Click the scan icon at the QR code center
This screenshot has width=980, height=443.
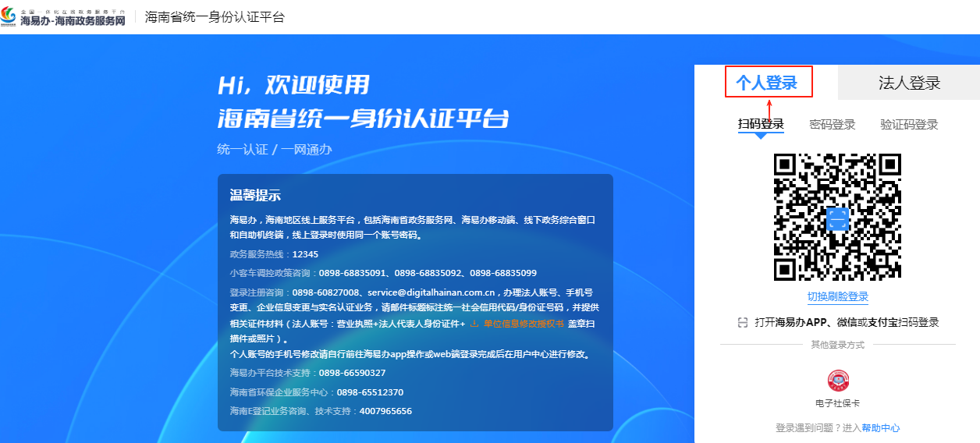click(837, 218)
